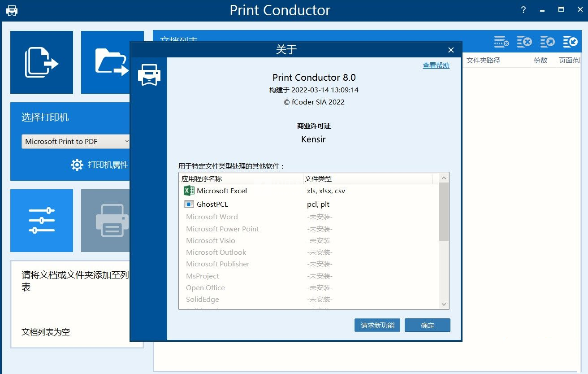Click the 页面范围 column header

(569, 60)
